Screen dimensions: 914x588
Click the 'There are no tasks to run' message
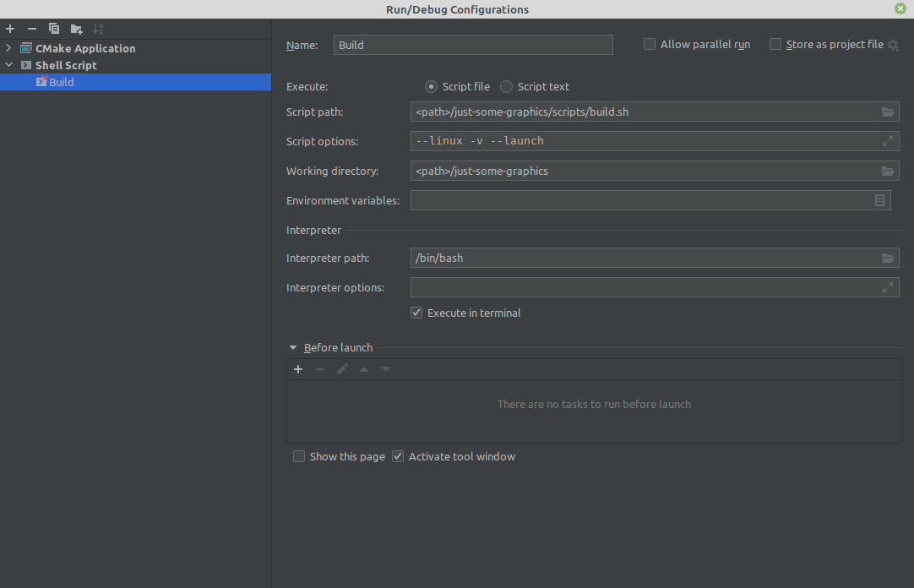594,404
